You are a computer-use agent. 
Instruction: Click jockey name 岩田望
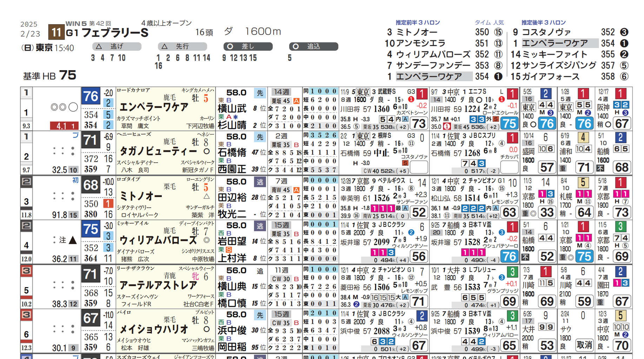(232, 242)
